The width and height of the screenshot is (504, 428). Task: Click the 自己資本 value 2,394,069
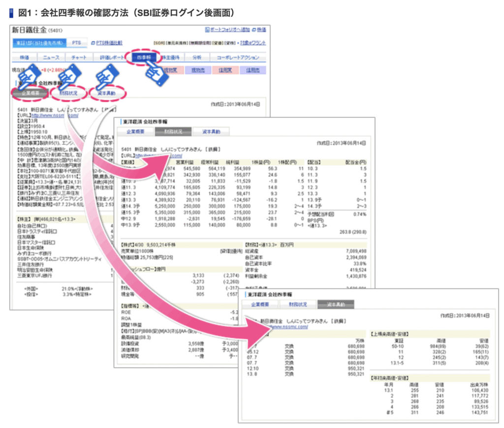[356, 257]
